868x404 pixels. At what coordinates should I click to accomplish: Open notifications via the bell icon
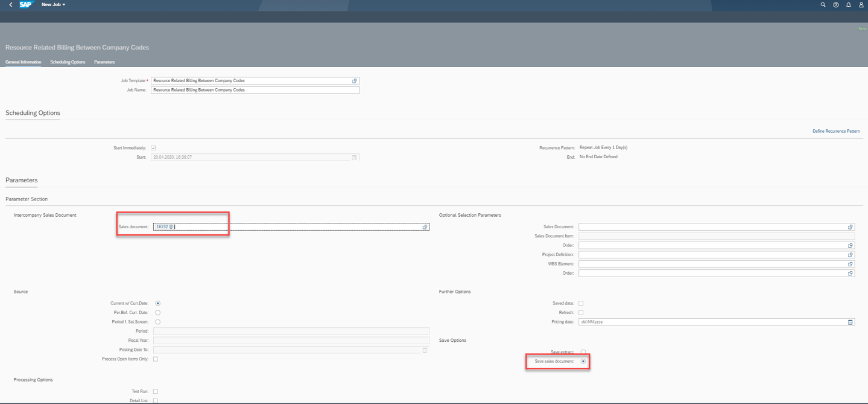(849, 5)
